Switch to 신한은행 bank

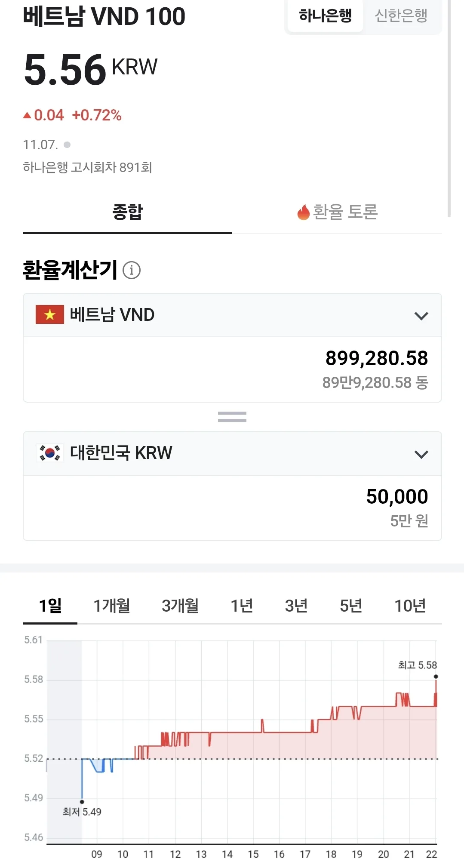click(401, 16)
